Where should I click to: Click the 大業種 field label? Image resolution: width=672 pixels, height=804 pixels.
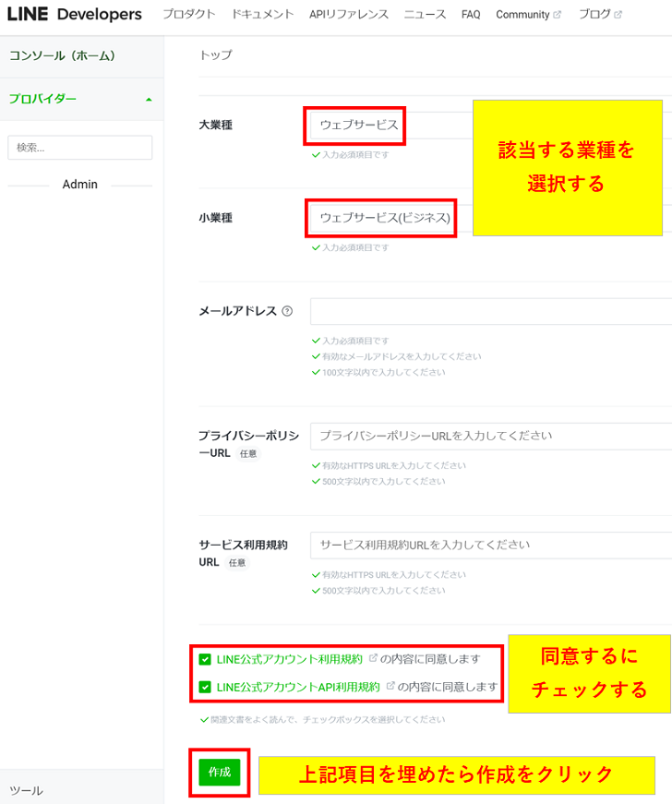point(216,126)
